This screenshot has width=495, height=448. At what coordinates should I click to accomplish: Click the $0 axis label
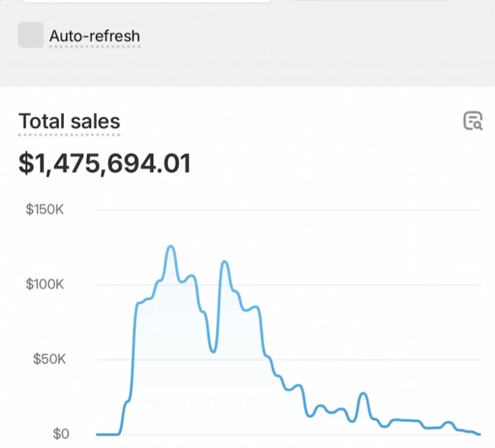(x=62, y=434)
